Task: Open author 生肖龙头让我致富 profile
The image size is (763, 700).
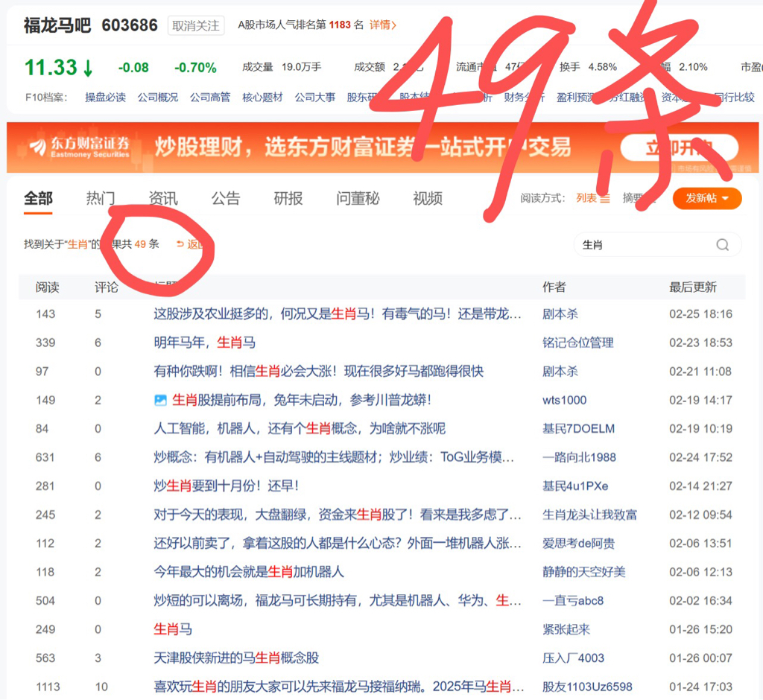Action: click(590, 515)
